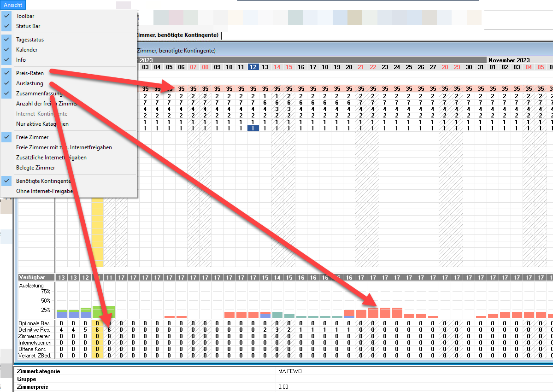
Task: Click the November 2023 month header
Action: pos(509,60)
